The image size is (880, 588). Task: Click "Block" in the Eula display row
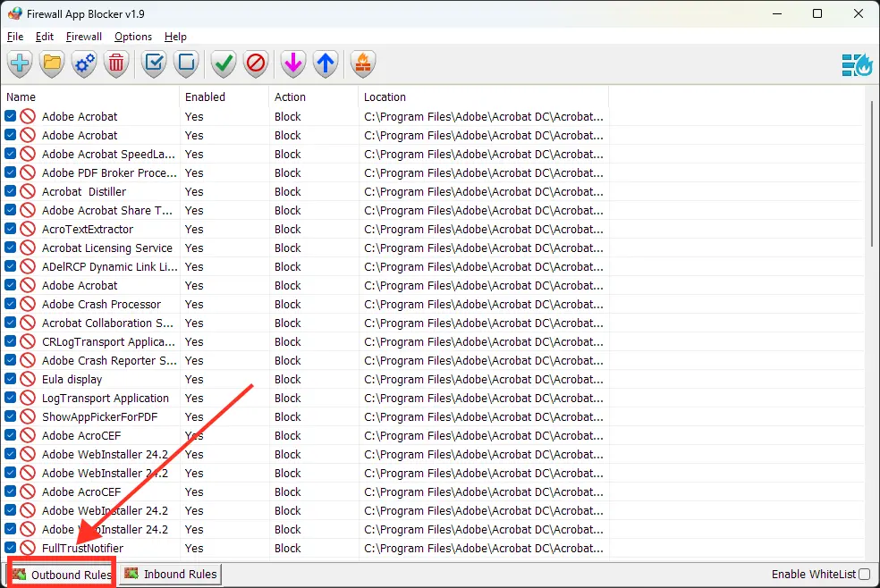coord(288,380)
